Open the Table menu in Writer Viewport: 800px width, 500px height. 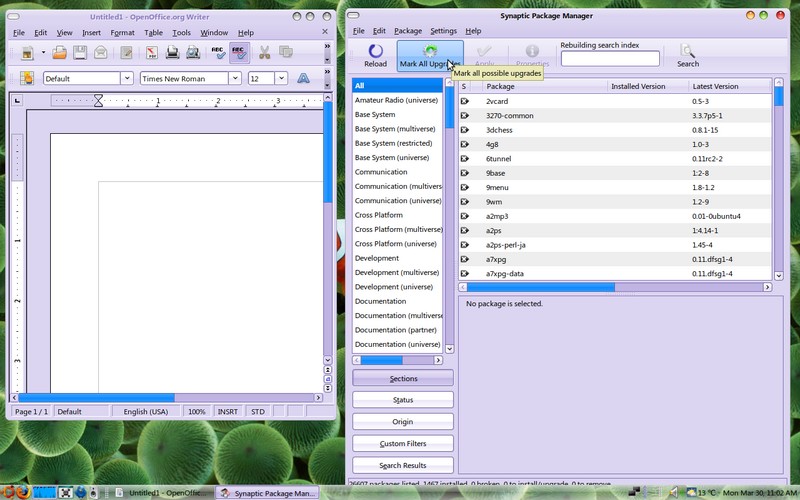153,33
